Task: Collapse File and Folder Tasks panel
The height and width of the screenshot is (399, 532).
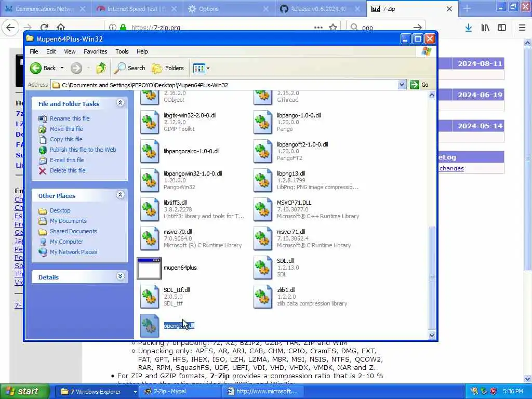Action: pyautogui.click(x=120, y=103)
